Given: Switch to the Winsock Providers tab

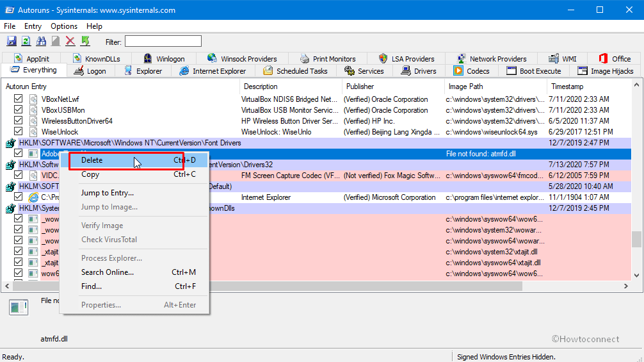Looking at the screenshot, I should click(x=243, y=59).
